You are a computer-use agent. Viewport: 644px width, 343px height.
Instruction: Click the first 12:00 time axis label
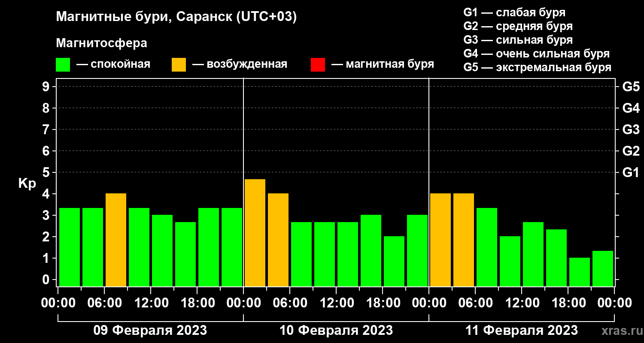pos(151,303)
